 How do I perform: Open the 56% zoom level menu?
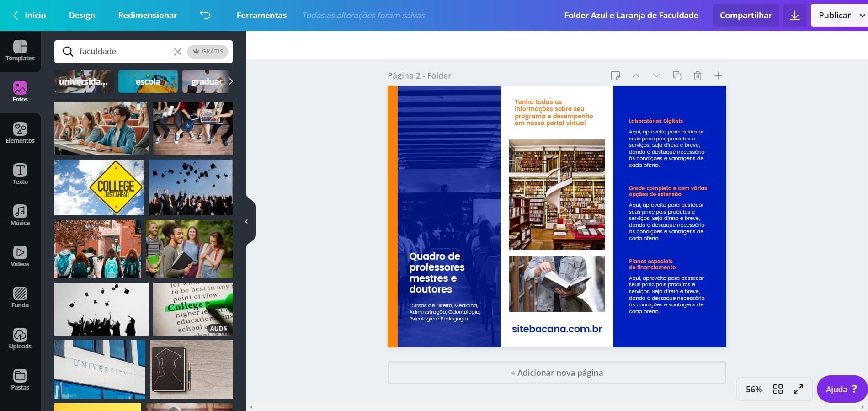point(754,389)
